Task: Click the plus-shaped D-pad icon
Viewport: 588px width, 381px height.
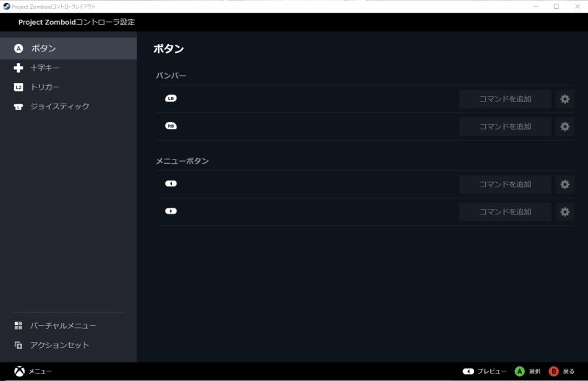Action: (18, 68)
